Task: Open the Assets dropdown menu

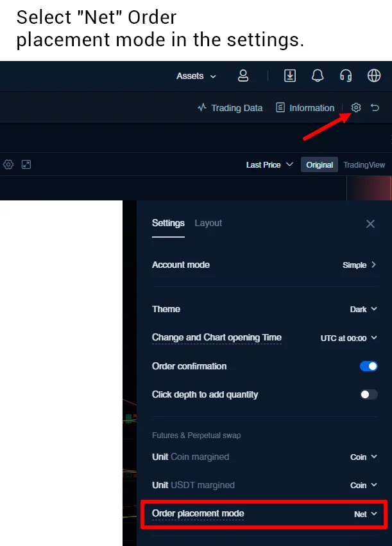Action: (196, 76)
